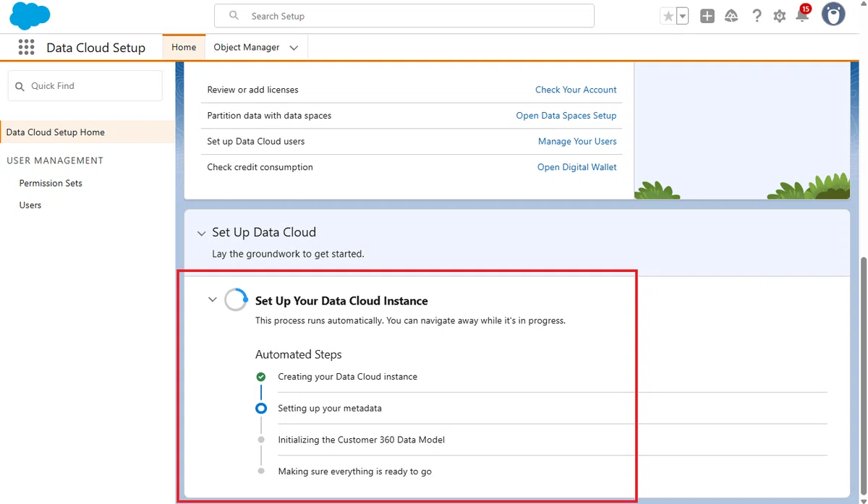The image size is (868, 504).
Task: Click the search magnifier in Search Setup
Action: point(234,15)
